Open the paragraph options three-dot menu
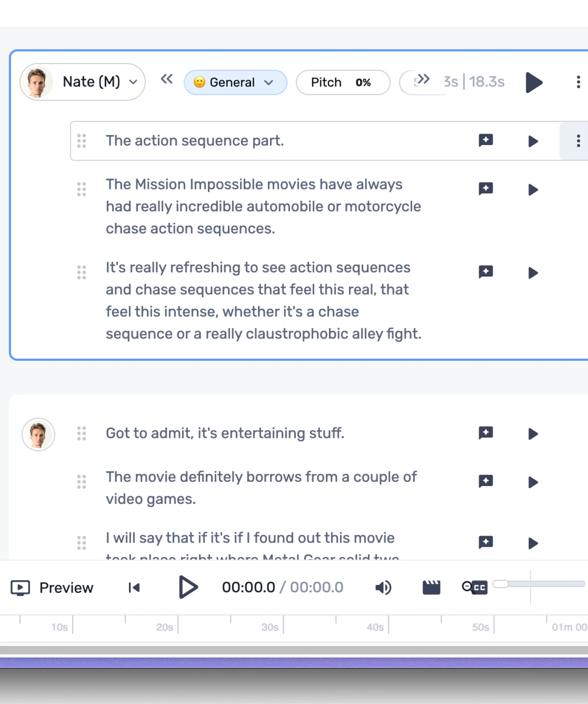This screenshot has height=704, width=588. pyautogui.click(x=578, y=83)
